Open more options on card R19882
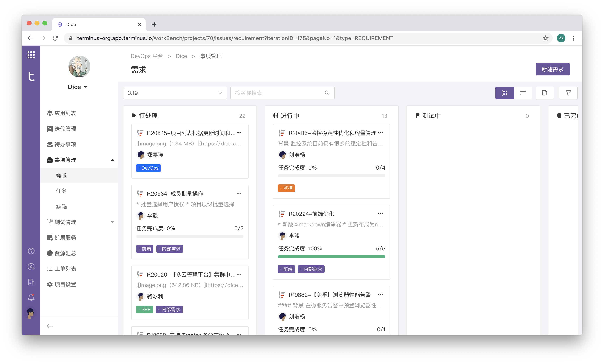Image resolution: width=604 pixels, height=364 pixels. point(380,294)
